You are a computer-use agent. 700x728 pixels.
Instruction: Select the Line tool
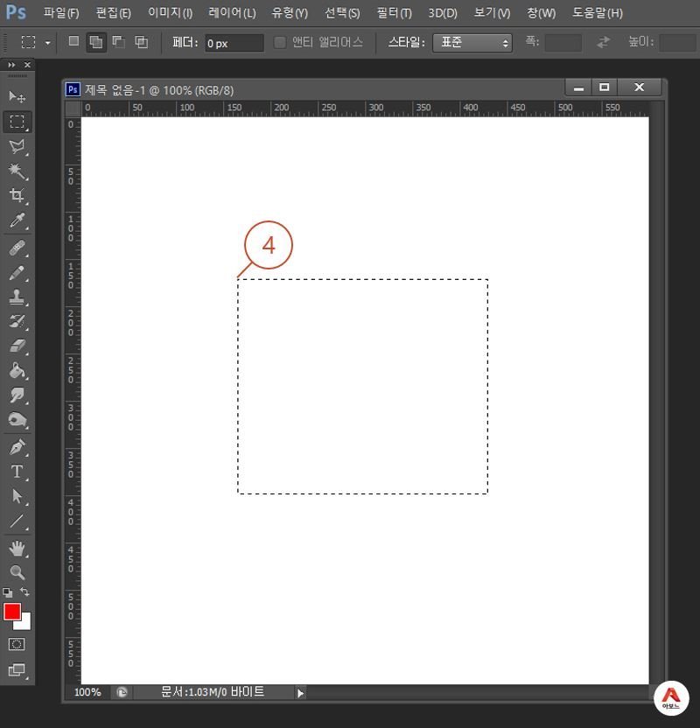17,521
